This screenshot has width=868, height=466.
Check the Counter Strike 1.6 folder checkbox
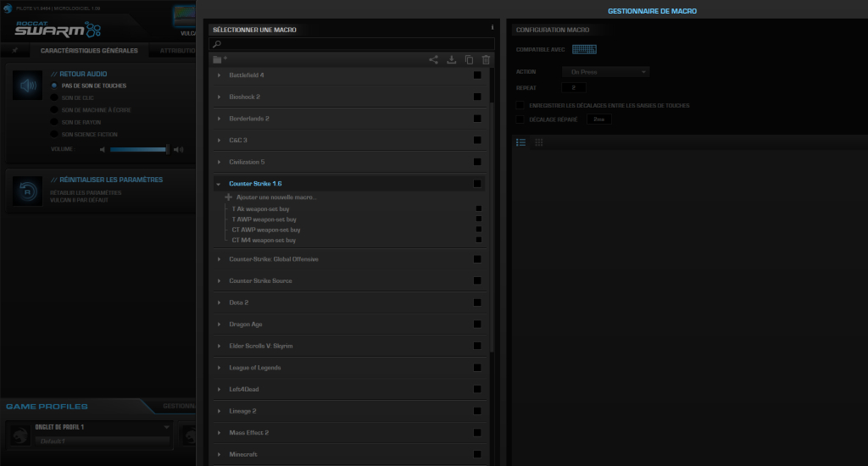coord(477,184)
